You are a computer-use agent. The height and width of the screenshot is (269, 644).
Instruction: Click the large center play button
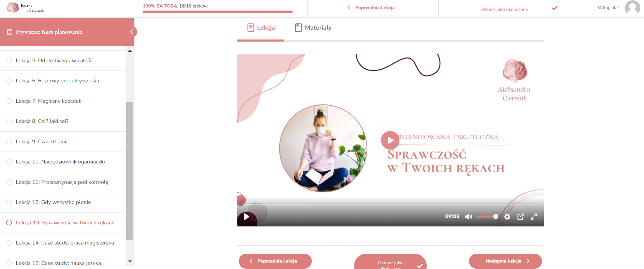pos(390,140)
